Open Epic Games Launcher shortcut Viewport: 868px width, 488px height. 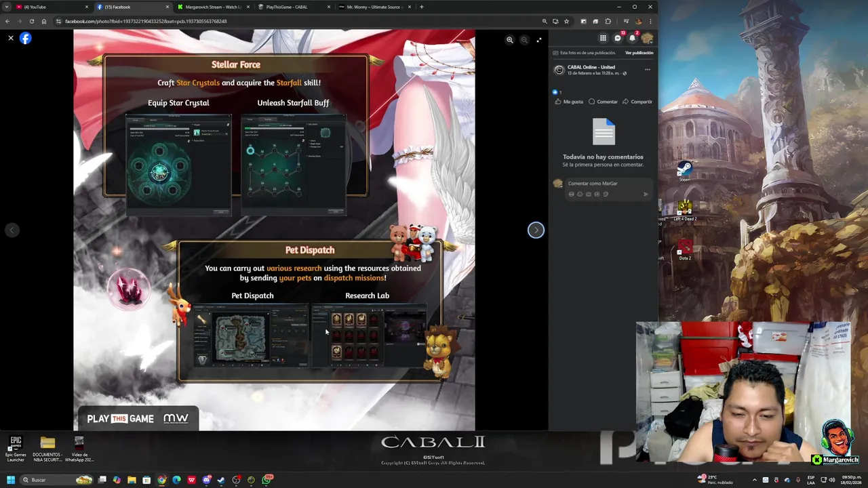coord(16,449)
